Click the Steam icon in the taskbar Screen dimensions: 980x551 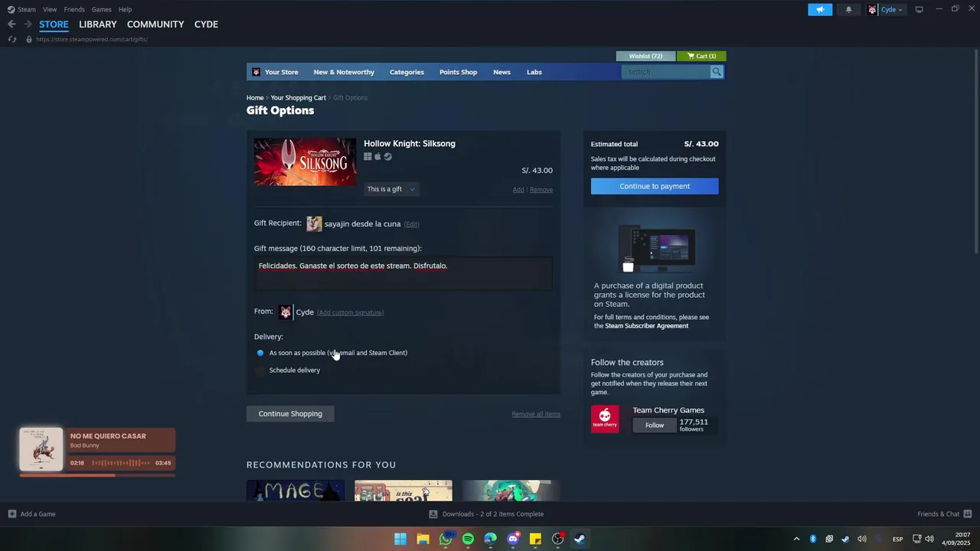click(x=580, y=539)
